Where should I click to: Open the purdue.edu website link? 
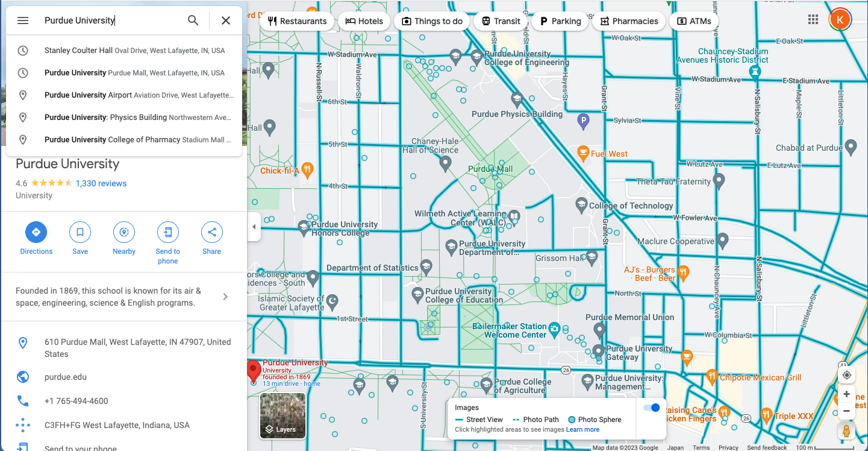pyautogui.click(x=124, y=377)
